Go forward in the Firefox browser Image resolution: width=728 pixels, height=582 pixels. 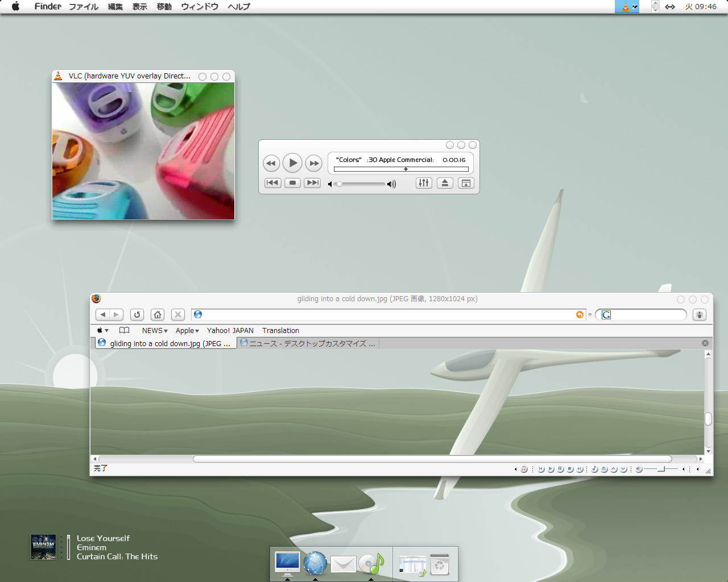click(116, 314)
